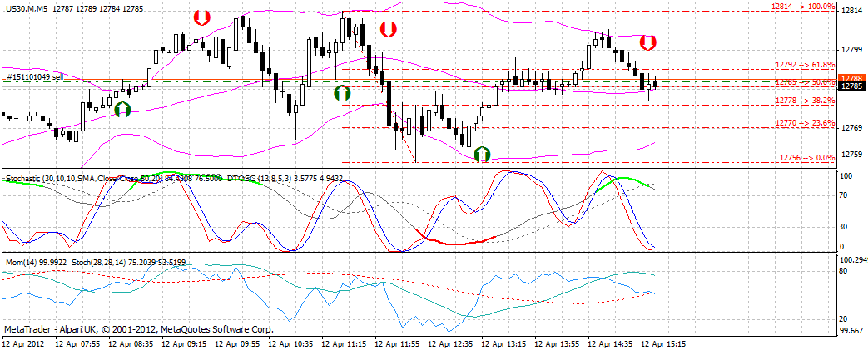This screenshot has height=350, width=868.
Task: Click the 12 Apr 07:55 time label
Action: pos(79,343)
